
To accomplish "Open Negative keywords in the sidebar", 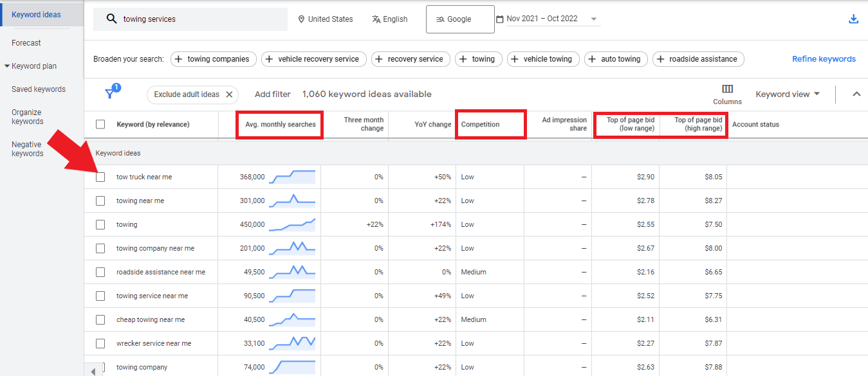I will (26, 148).
